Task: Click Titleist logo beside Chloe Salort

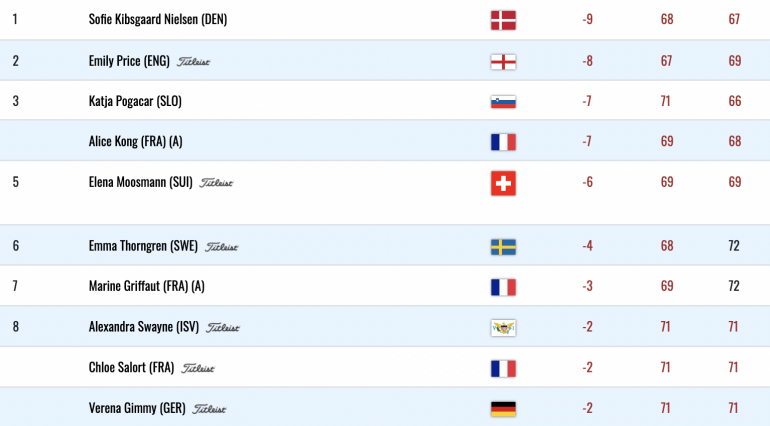Action: click(x=198, y=368)
